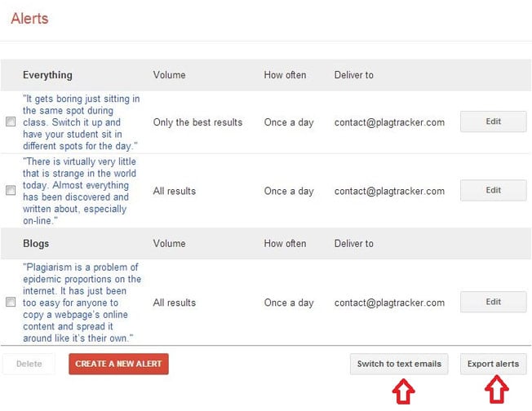Screen dimensions: 532x411
Task: Edit the Blogs plagiarism alert
Action: coord(494,302)
